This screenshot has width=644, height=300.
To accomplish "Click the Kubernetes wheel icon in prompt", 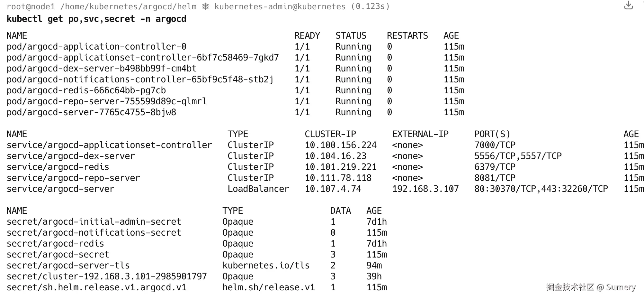I will (205, 7).
